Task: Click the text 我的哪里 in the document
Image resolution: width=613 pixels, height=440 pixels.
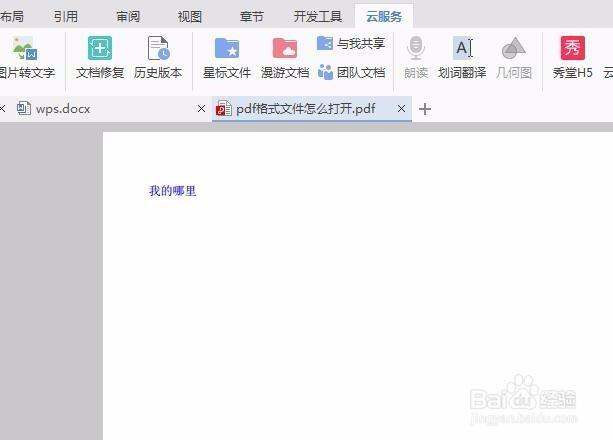Action: tap(172, 191)
